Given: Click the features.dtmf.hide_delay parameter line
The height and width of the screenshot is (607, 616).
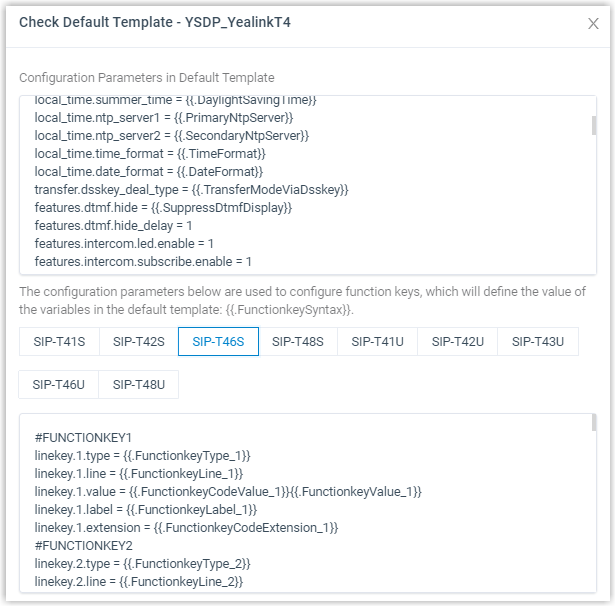Looking at the screenshot, I should 114,226.
